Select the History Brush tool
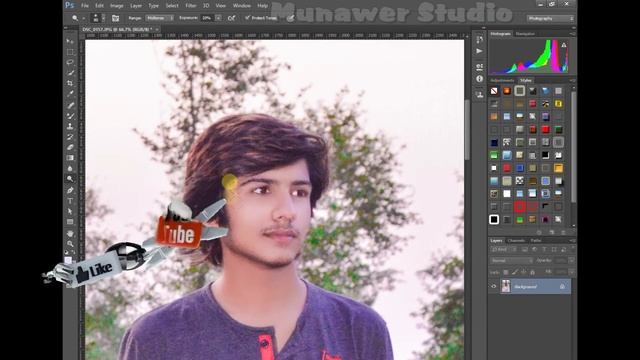 pyautogui.click(x=70, y=137)
